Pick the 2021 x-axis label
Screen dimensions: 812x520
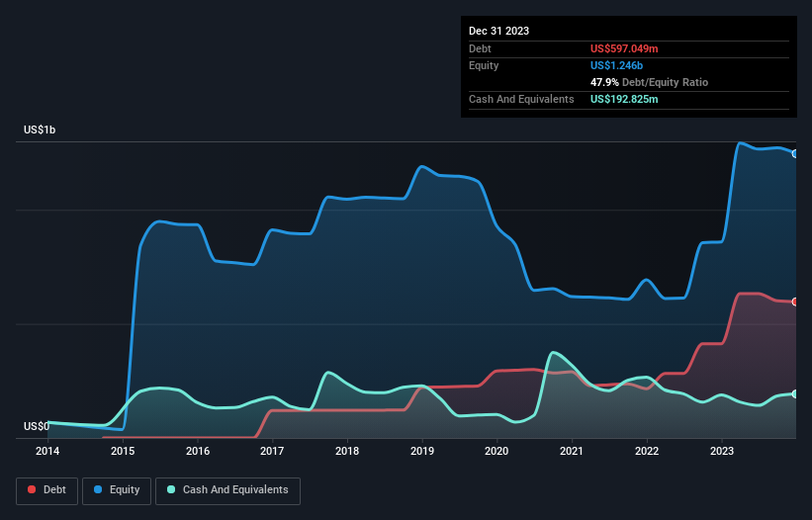pyautogui.click(x=572, y=451)
